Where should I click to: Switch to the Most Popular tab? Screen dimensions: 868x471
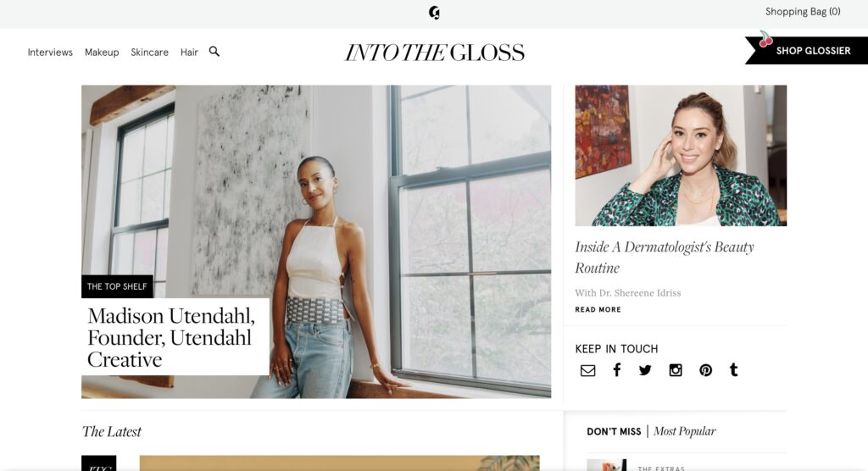[684, 431]
